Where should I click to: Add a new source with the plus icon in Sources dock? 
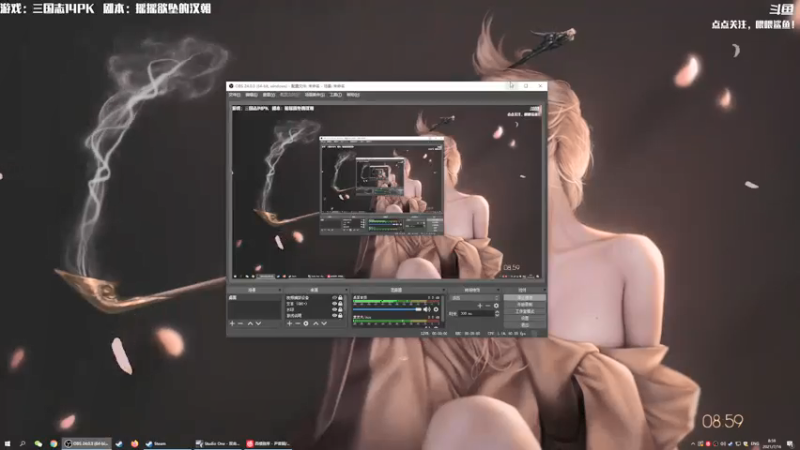(289, 323)
